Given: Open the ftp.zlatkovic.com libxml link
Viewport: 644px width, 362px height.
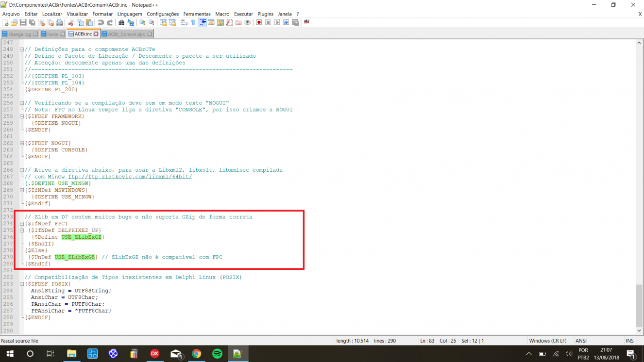Looking at the screenshot, I should click(130, 177).
